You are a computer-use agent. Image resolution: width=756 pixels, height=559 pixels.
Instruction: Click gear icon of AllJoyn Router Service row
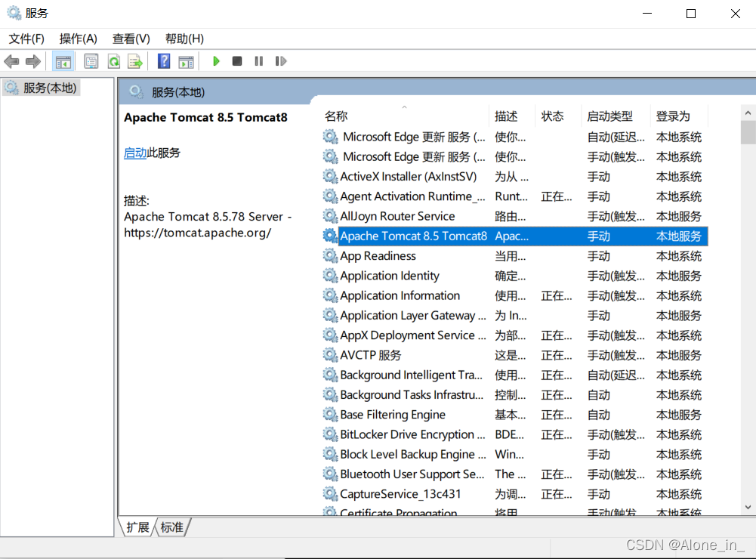click(x=330, y=216)
